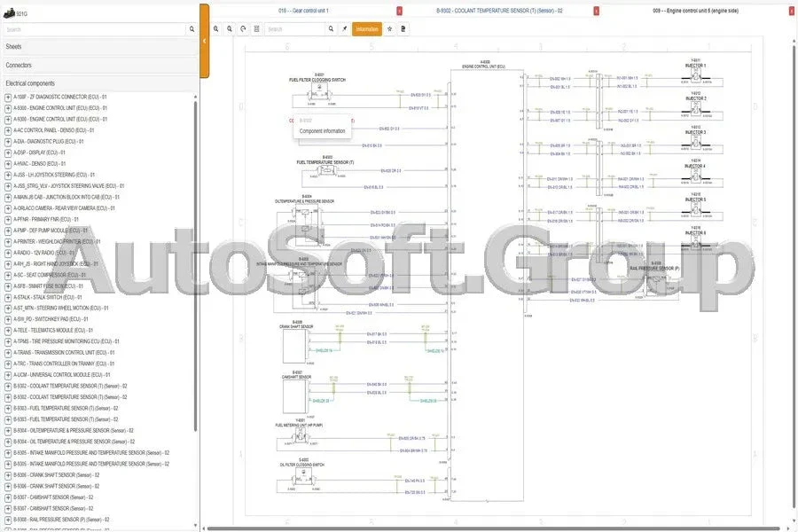Collapse the sidebar with the orange arrow
The height and width of the screenshot is (532, 798).
tap(204, 41)
